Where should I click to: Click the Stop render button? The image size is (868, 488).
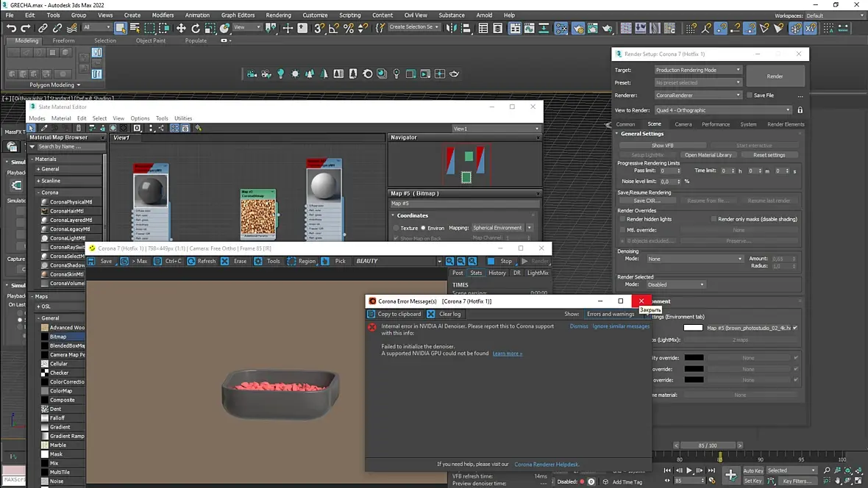point(500,261)
